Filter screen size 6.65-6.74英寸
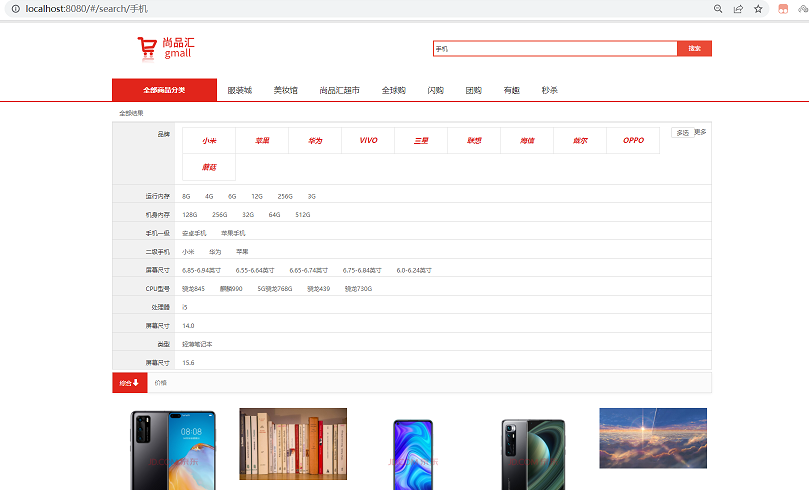The width and height of the screenshot is (809, 490). pos(309,270)
